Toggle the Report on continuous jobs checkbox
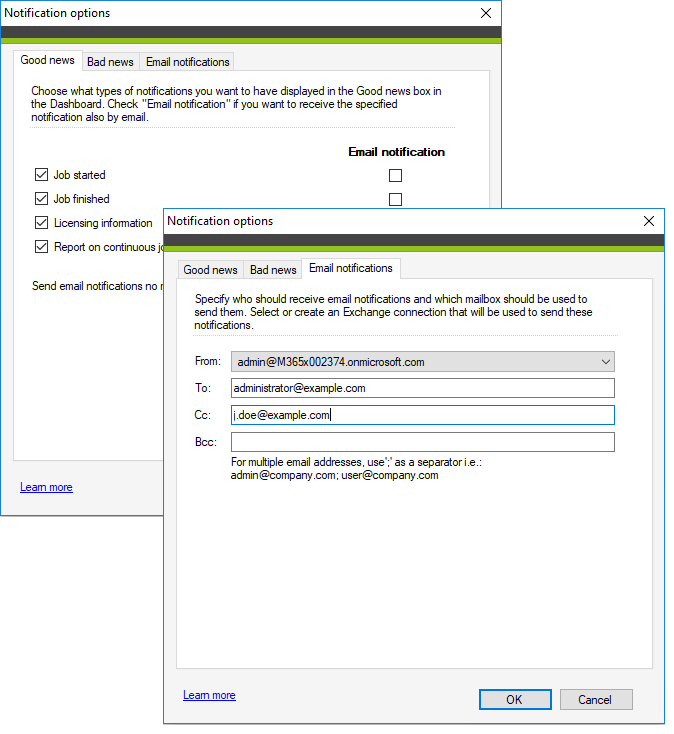The width and height of the screenshot is (674, 734). [x=42, y=247]
